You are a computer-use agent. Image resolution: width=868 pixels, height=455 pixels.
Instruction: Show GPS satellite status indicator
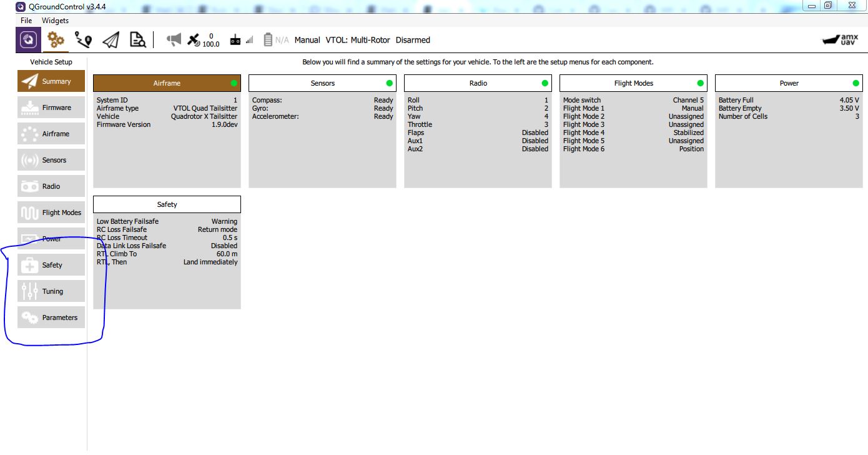[x=203, y=40]
